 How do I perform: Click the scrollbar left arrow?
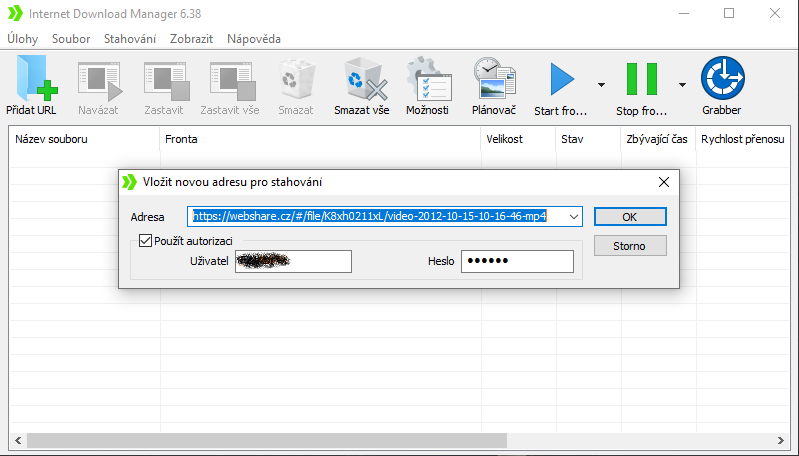pyautogui.click(x=18, y=440)
